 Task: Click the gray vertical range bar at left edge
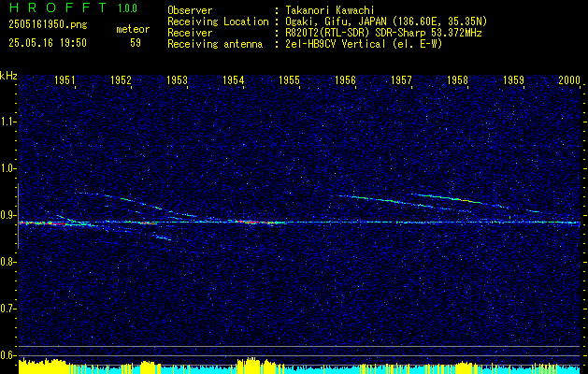[18, 216]
